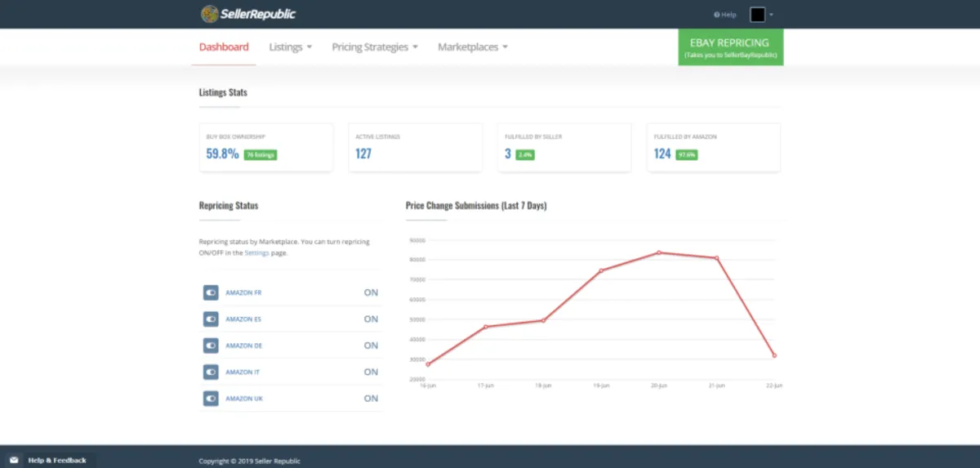
Task: Click the Help question mark icon
Action: coord(716,15)
